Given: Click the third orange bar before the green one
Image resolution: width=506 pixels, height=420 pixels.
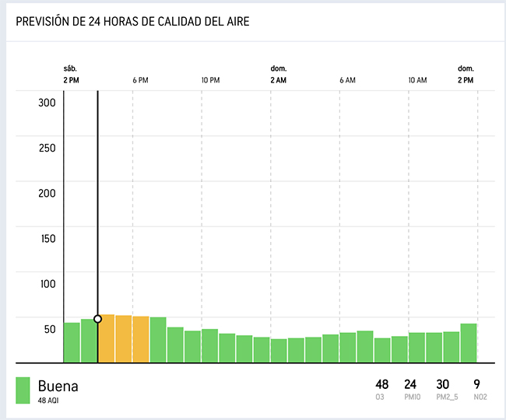Looking at the screenshot, I should [x=141, y=339].
